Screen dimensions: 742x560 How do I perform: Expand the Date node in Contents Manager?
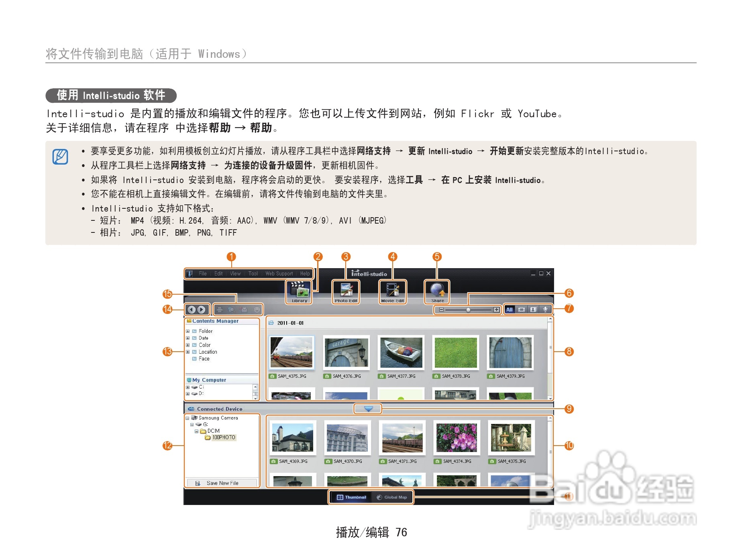pyautogui.click(x=188, y=338)
